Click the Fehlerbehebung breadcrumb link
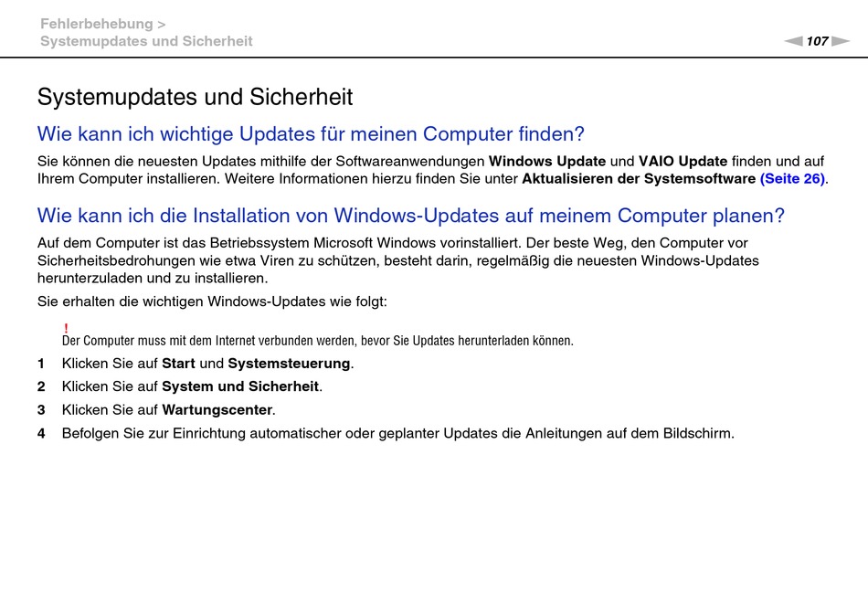The width and height of the screenshot is (868, 613). (x=97, y=24)
